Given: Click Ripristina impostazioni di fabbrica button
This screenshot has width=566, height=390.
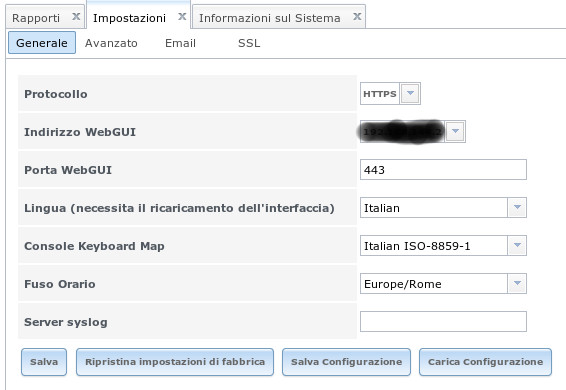Looking at the screenshot, I should 175,362.
